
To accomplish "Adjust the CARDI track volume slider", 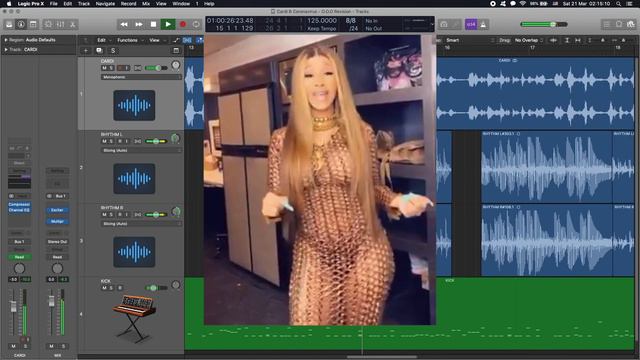I will click(156, 68).
